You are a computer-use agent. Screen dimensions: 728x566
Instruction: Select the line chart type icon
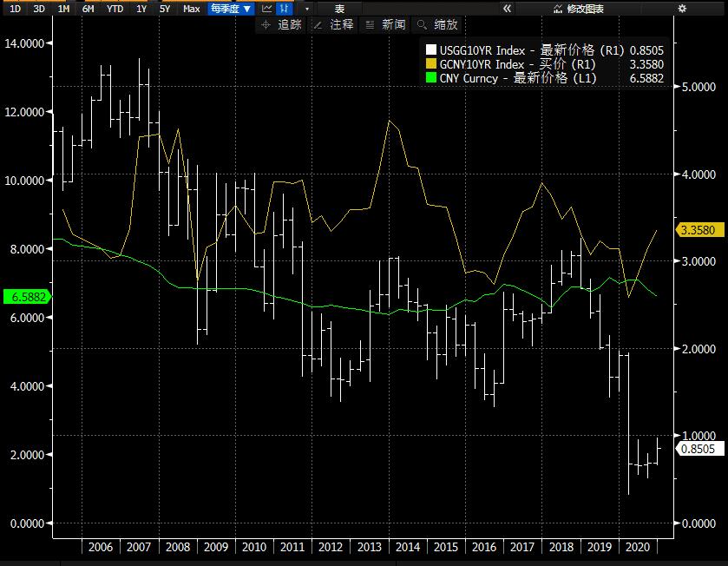(267, 9)
